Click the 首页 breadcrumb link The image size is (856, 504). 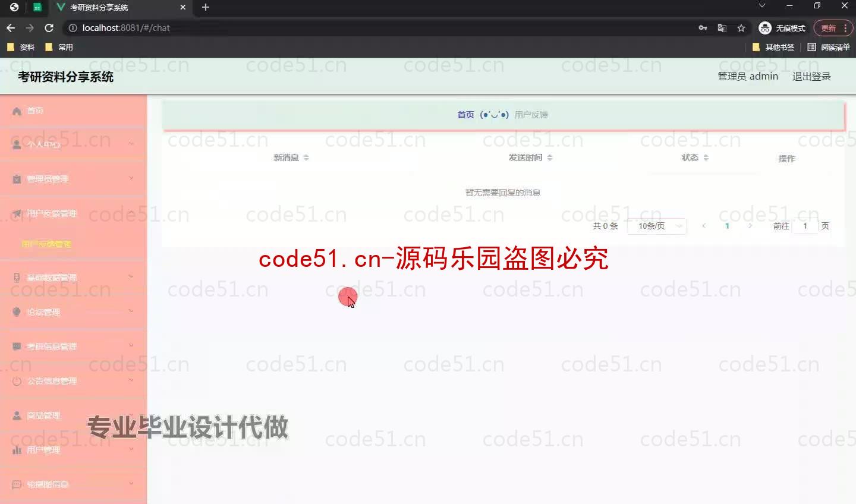[465, 115]
